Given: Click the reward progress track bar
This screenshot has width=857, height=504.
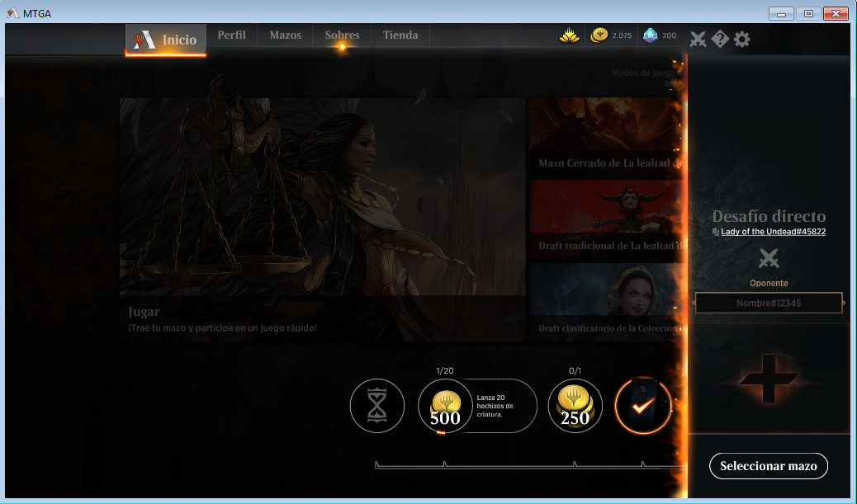Looking at the screenshot, I should pos(530,465).
